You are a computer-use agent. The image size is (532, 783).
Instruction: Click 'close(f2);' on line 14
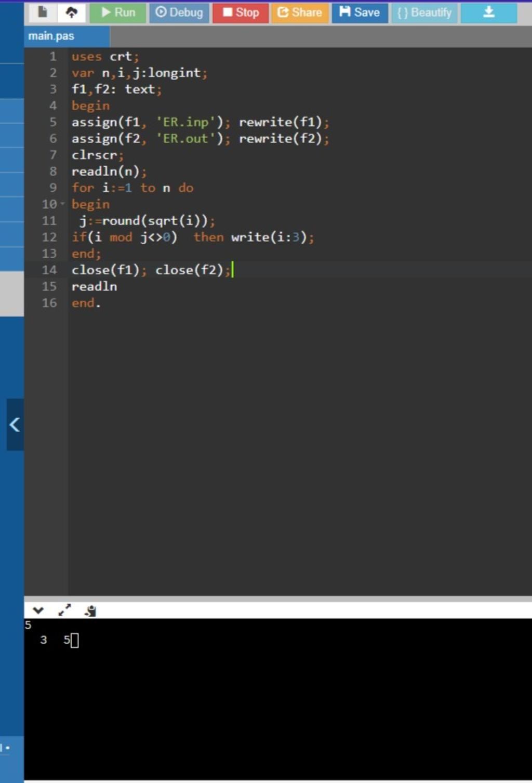coord(193,270)
